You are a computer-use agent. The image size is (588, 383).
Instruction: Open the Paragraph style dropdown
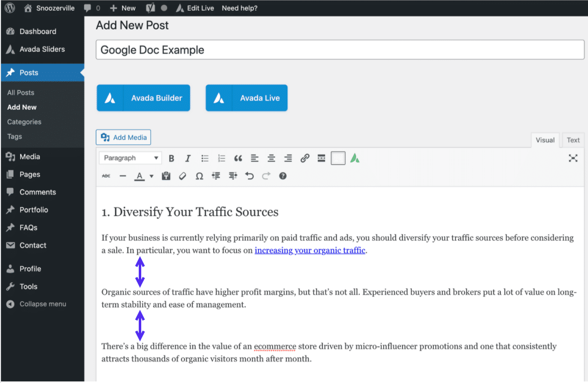tap(130, 158)
